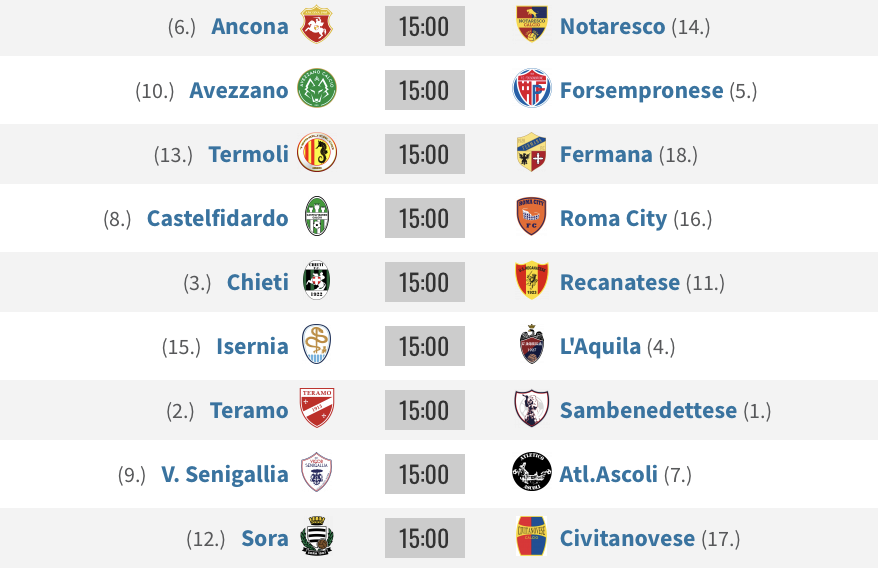Open the Fermana team link
Screen dimensions: 878x574
pyautogui.click(x=606, y=155)
